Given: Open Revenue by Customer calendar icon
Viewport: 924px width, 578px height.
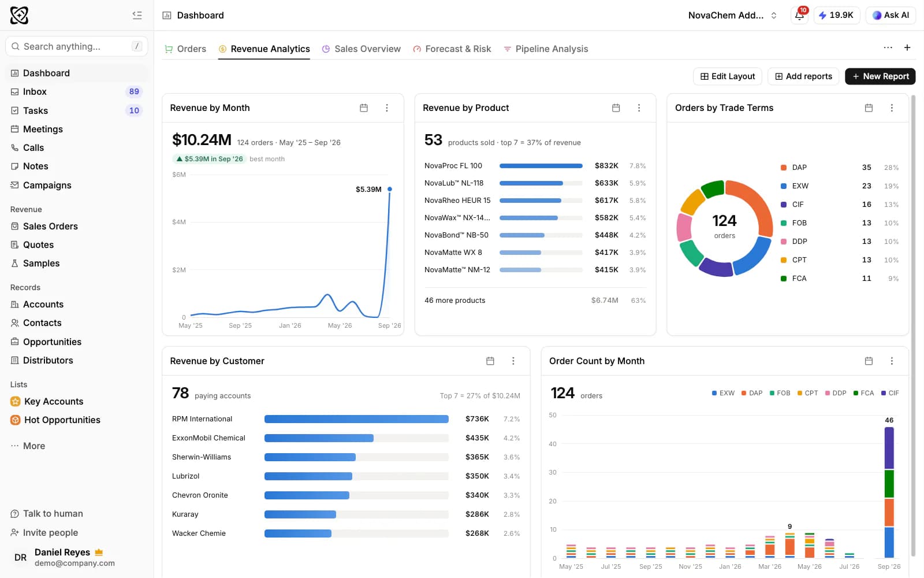Looking at the screenshot, I should coord(490,361).
